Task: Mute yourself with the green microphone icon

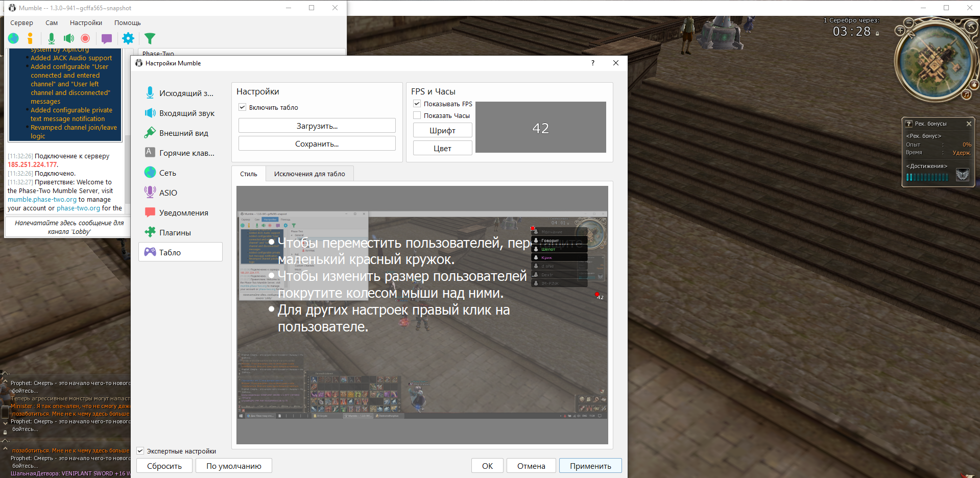Action: pyautogui.click(x=51, y=38)
